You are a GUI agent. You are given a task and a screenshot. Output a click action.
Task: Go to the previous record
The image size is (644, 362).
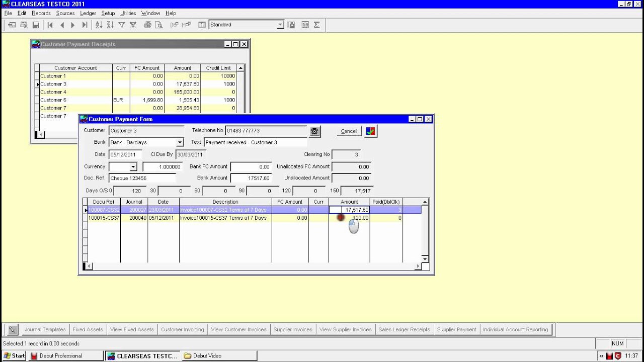(62, 25)
